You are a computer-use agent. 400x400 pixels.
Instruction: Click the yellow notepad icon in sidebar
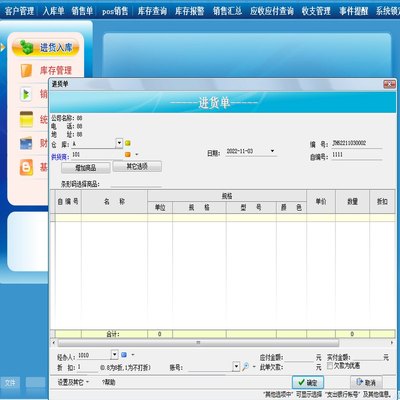point(26,119)
